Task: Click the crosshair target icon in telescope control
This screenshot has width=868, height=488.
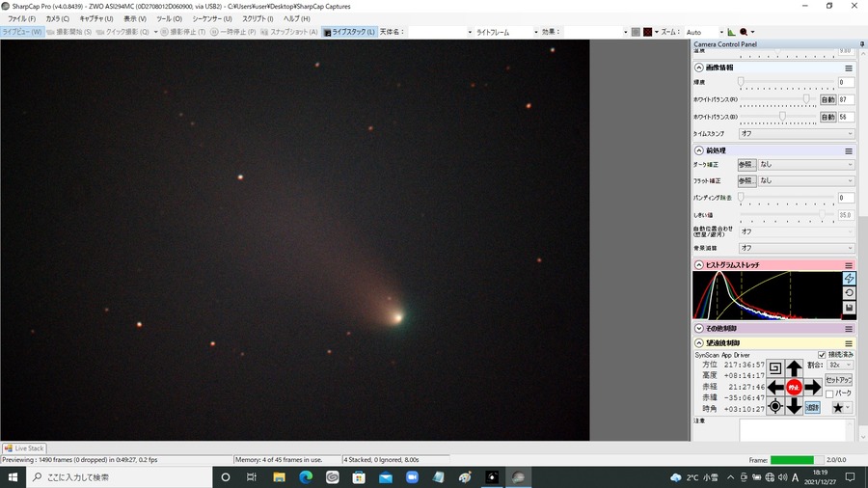Action: click(775, 407)
